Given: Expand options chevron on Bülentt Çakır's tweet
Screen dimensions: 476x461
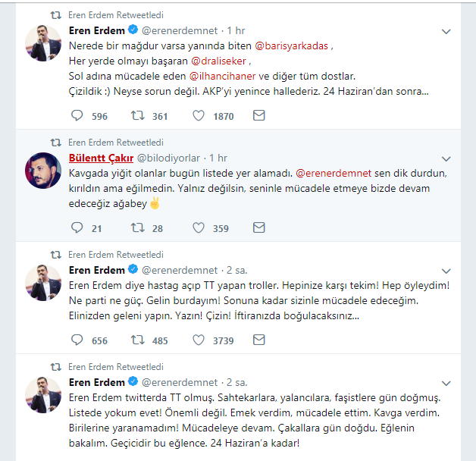Looking at the screenshot, I should click(448, 158).
